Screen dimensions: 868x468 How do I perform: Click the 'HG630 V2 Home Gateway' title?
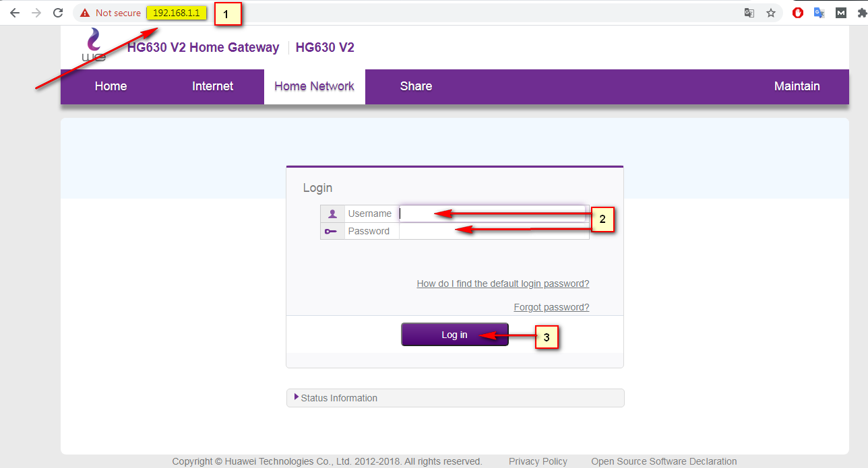[203, 47]
